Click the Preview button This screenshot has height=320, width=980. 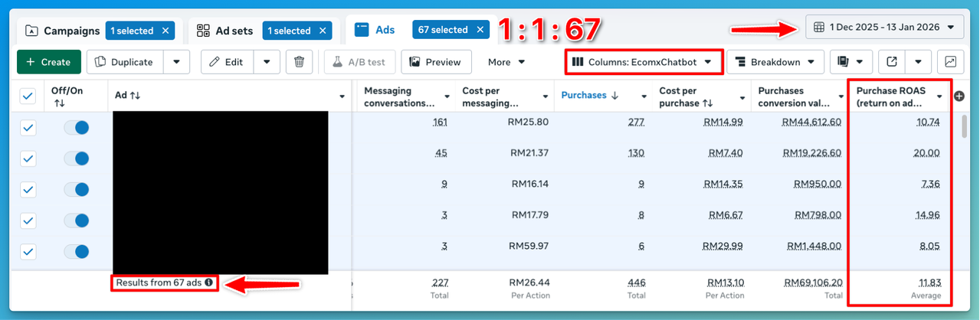pos(435,62)
